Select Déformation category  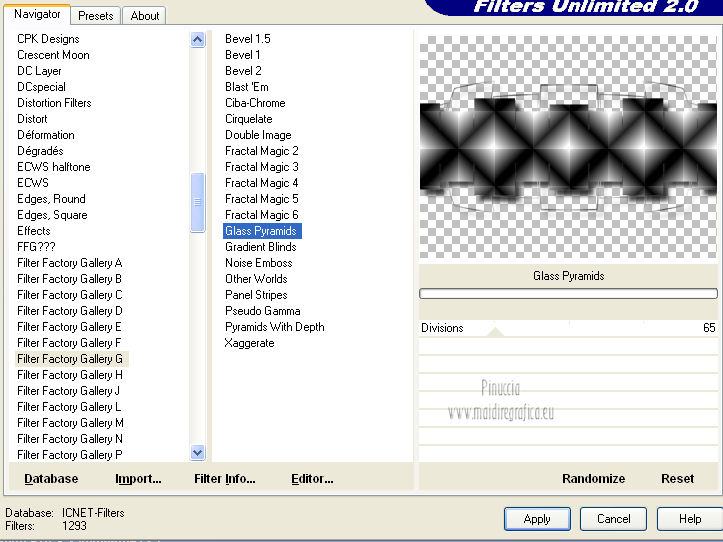pyautogui.click(x=46, y=135)
